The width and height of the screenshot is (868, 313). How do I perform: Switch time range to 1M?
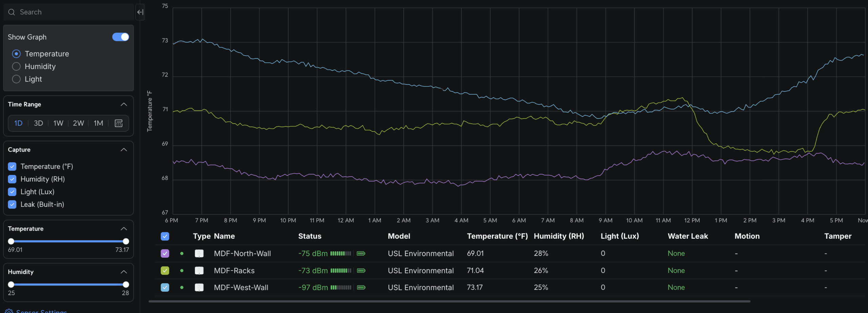(98, 123)
